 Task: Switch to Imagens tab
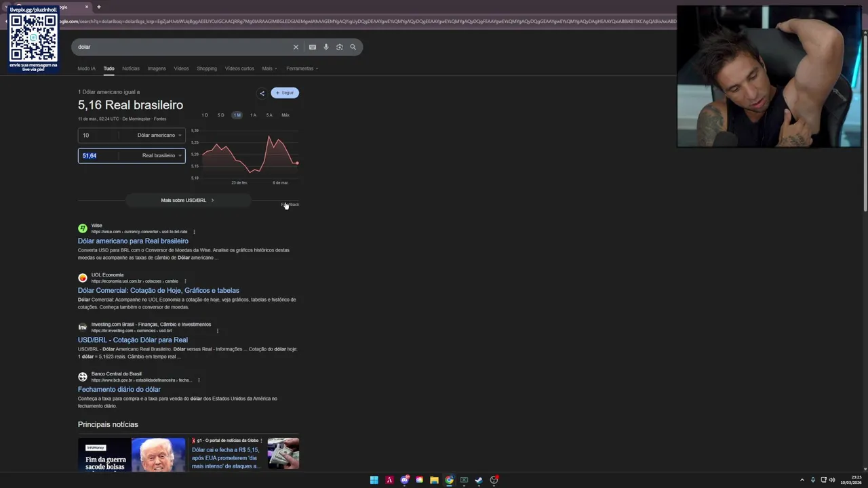click(157, 68)
